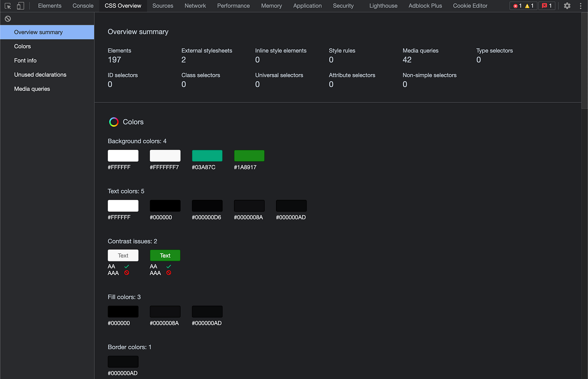
Task: Click the Universal selectors label
Action: point(279,75)
